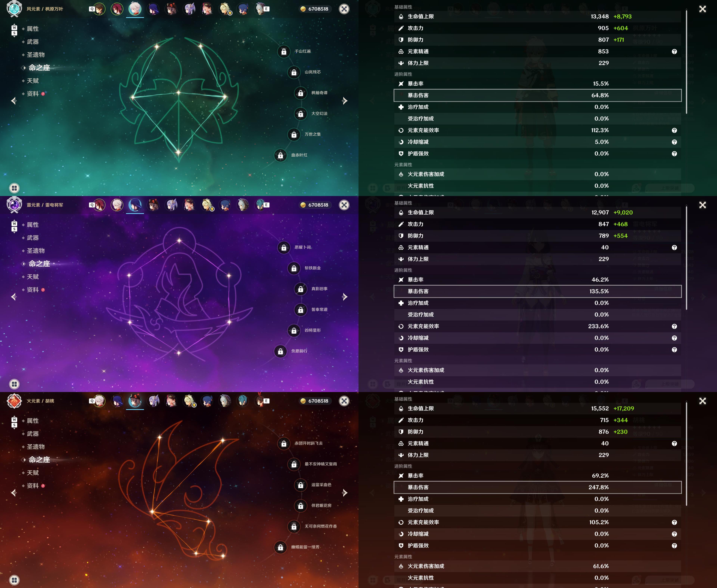Open the locked 赤团开时斜飞去 constellation
Screen dimensions: 717x588
284,443
